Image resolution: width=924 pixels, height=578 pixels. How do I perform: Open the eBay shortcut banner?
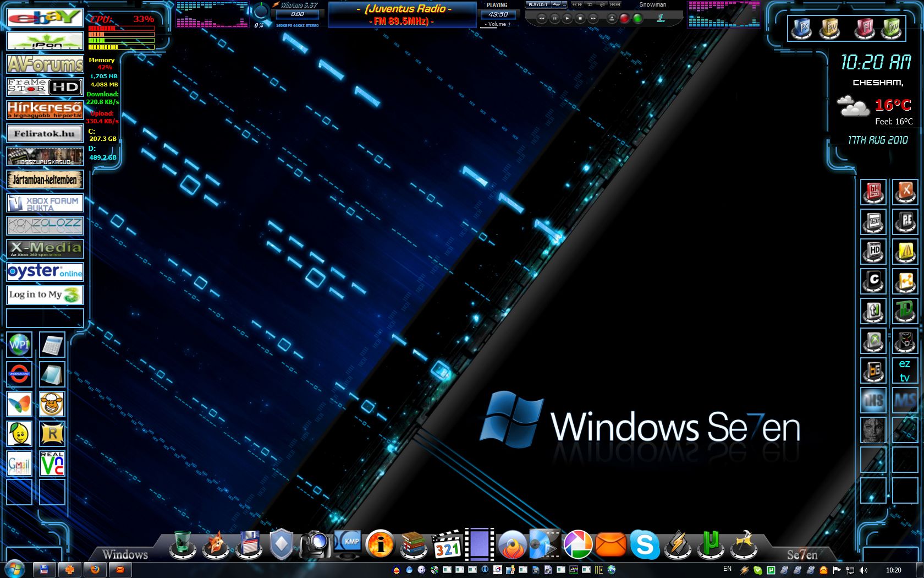point(45,18)
